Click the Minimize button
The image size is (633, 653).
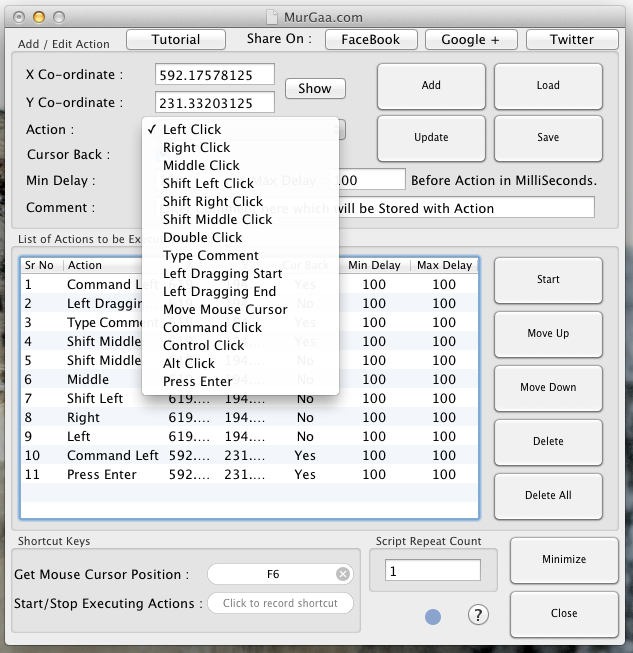point(564,560)
